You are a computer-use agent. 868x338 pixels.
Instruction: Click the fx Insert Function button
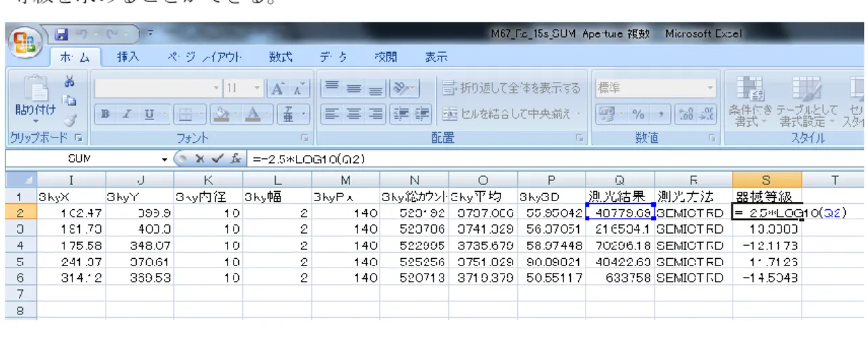tap(236, 159)
